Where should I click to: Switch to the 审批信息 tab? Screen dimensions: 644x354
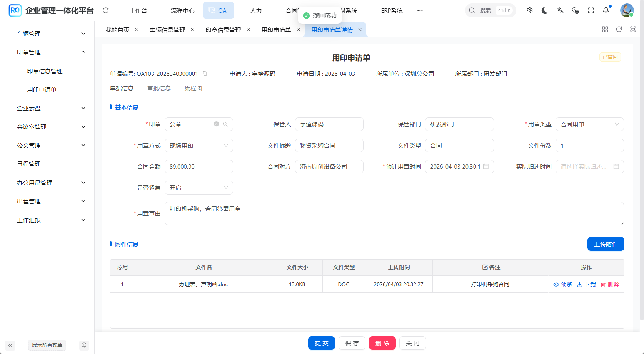[x=159, y=88]
